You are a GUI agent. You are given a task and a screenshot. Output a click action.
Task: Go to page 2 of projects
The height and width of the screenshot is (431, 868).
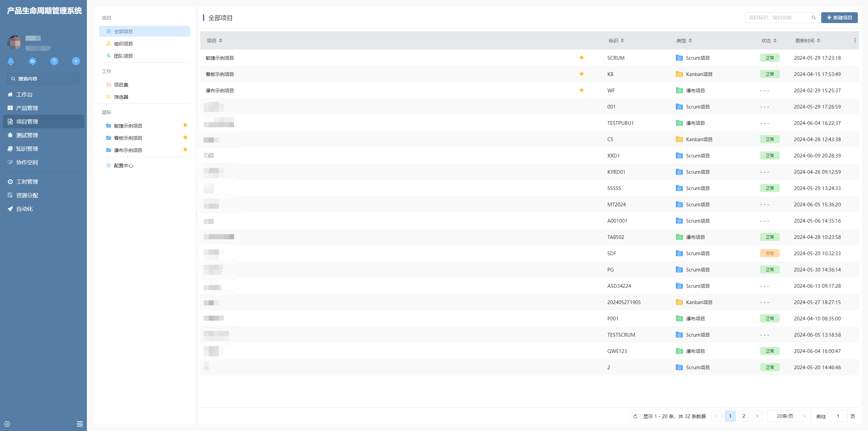tap(744, 416)
